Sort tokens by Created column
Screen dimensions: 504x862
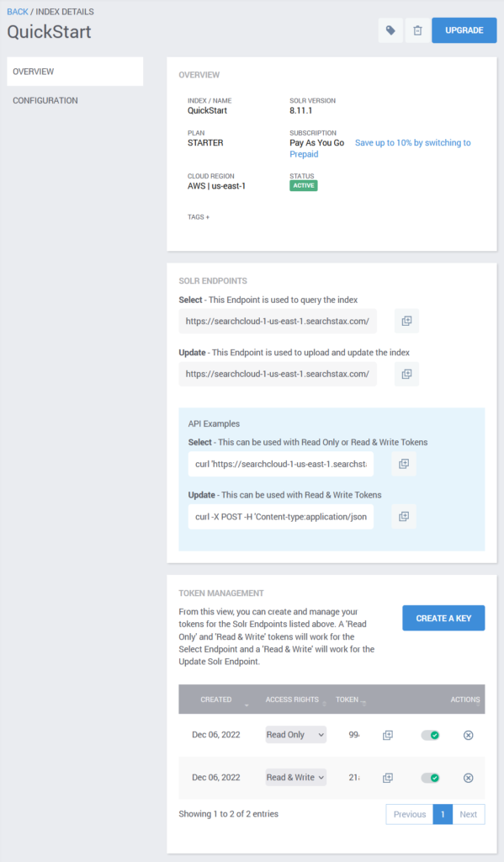pos(216,700)
